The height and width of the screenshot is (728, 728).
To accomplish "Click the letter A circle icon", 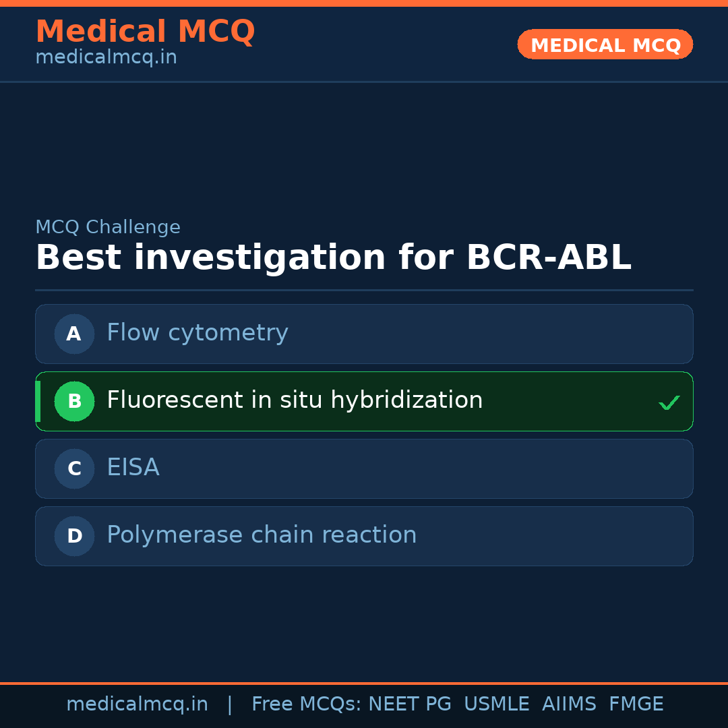I will tap(74, 334).
